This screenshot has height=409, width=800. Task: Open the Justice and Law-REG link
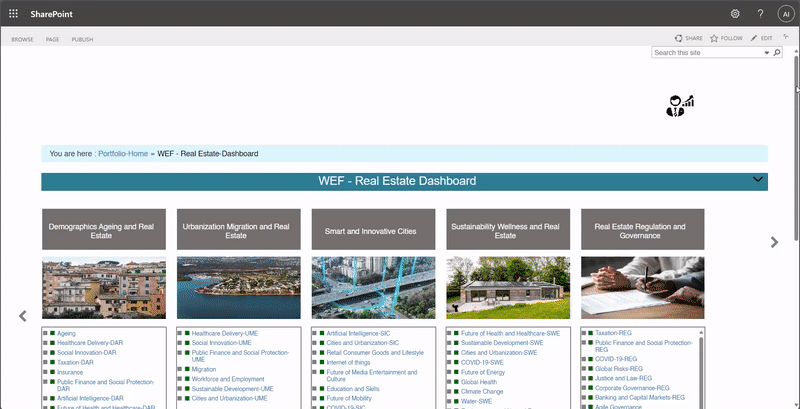click(623, 378)
